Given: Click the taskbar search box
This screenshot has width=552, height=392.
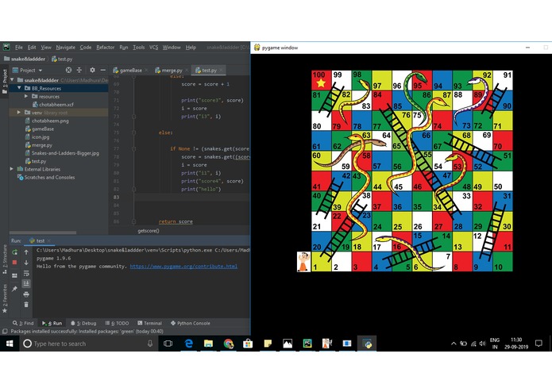Looking at the screenshot, I should [x=88, y=344].
